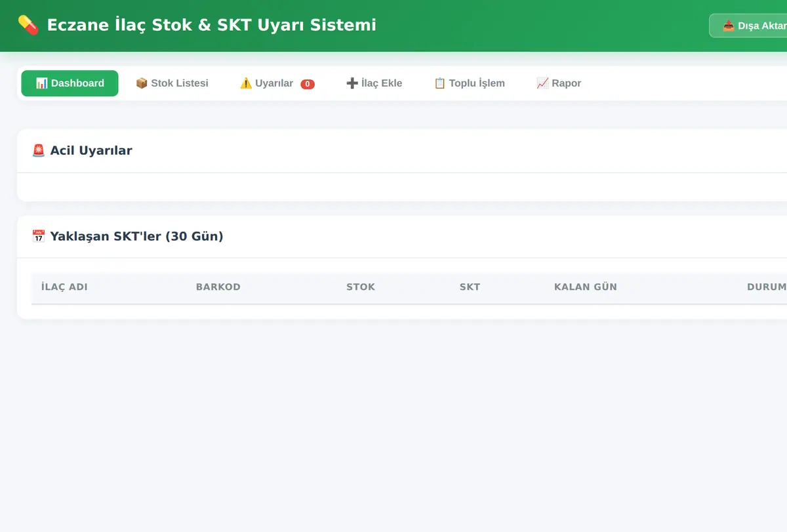787x532 pixels.
Task: Click the BARKOD column header
Action: (x=218, y=287)
